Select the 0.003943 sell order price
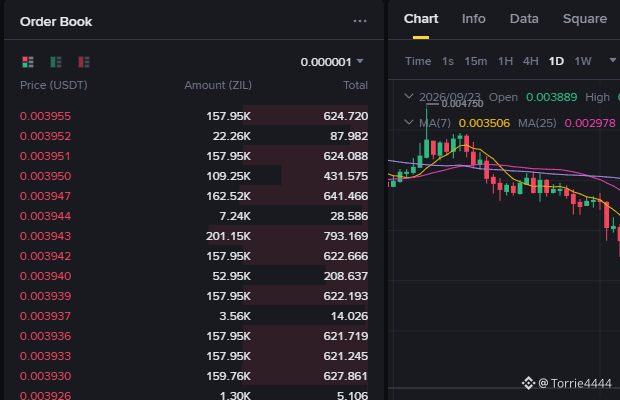The width and height of the screenshot is (620, 400). 45,236
